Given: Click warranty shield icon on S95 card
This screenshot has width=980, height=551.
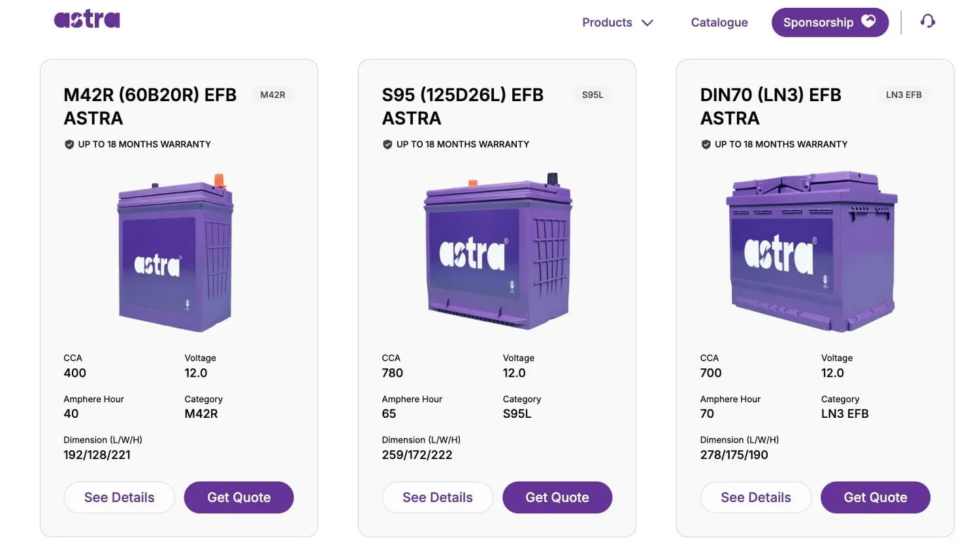Looking at the screenshot, I should 387,144.
